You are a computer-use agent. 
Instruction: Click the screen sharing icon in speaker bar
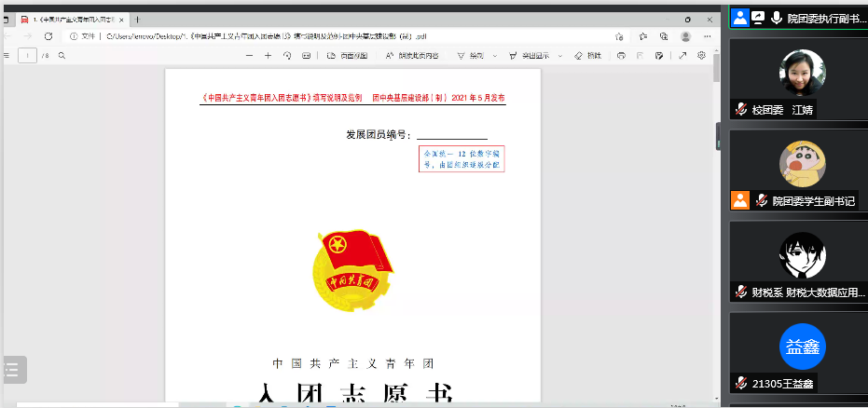(x=758, y=18)
